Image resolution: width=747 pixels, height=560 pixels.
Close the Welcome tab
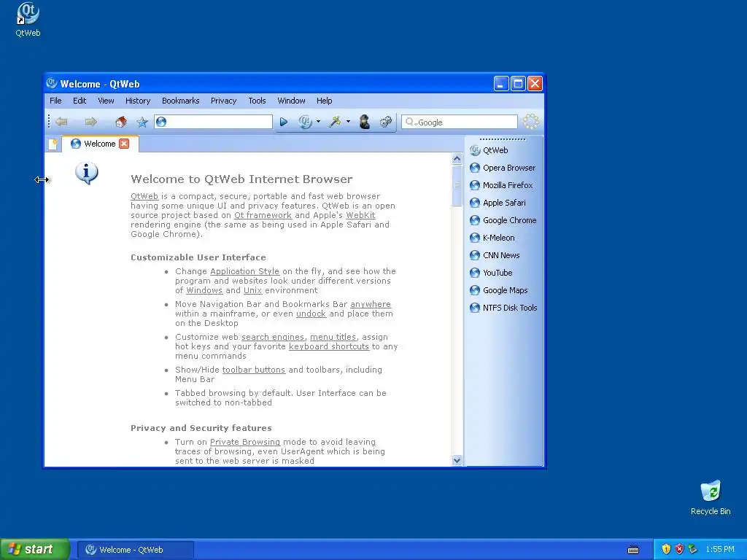click(124, 144)
